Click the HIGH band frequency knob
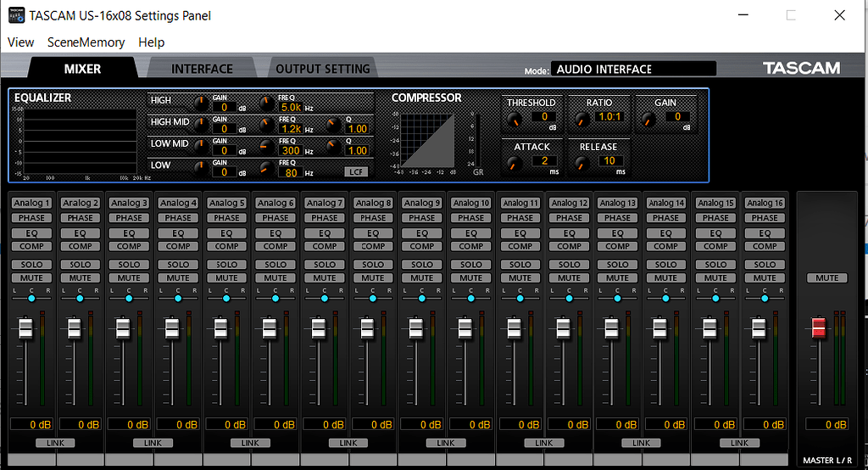This screenshot has width=868, height=470. coord(267,104)
